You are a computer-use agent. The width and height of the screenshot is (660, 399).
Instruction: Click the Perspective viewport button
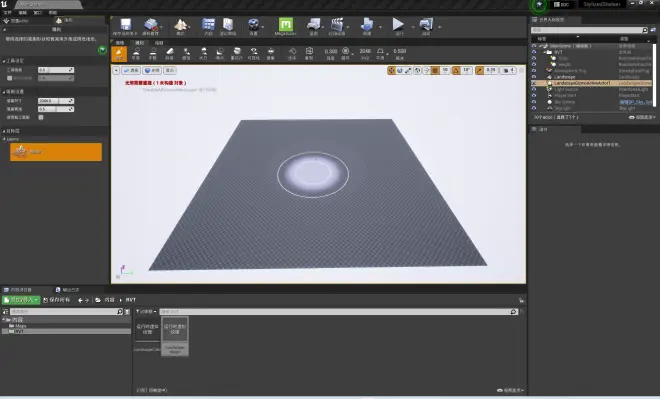tap(131, 70)
